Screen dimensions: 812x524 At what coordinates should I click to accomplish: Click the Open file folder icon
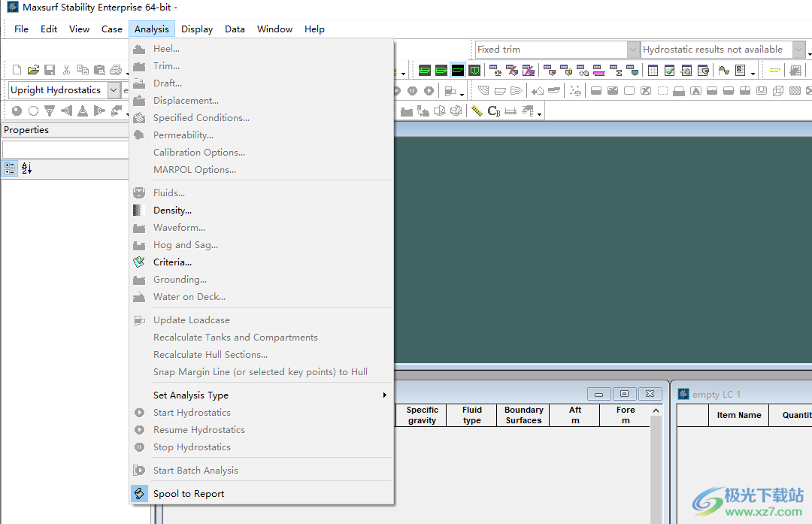coord(33,69)
